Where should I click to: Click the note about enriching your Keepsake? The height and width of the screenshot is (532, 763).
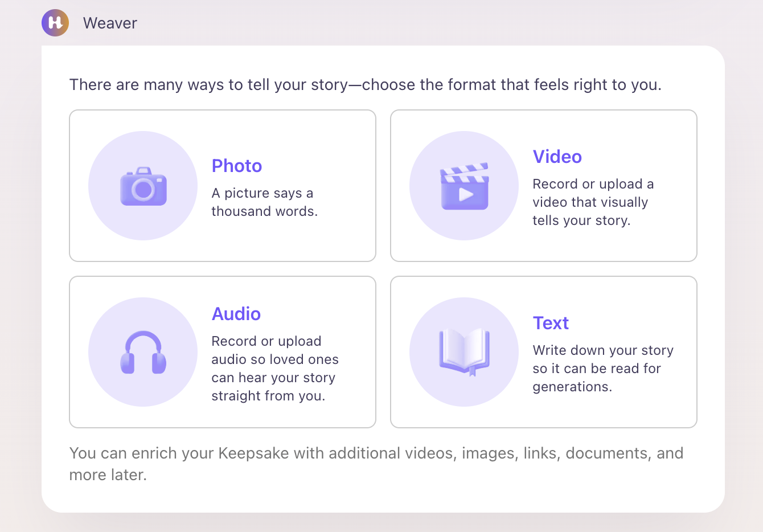pyautogui.click(x=376, y=464)
